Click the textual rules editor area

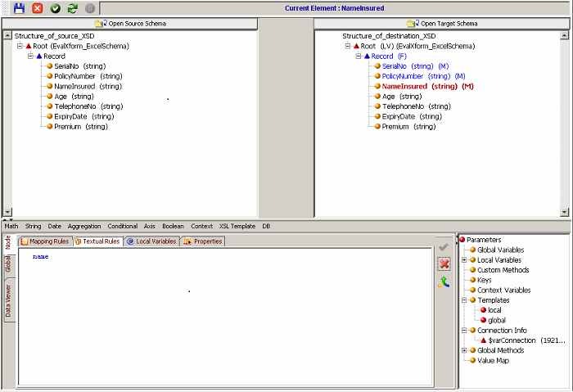225,317
